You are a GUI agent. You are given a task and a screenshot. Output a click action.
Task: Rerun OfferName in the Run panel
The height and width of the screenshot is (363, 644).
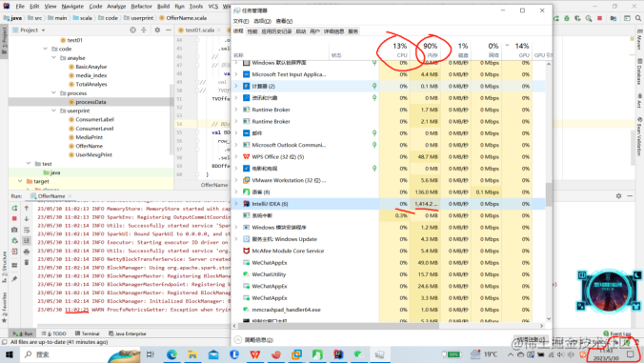(x=14, y=209)
